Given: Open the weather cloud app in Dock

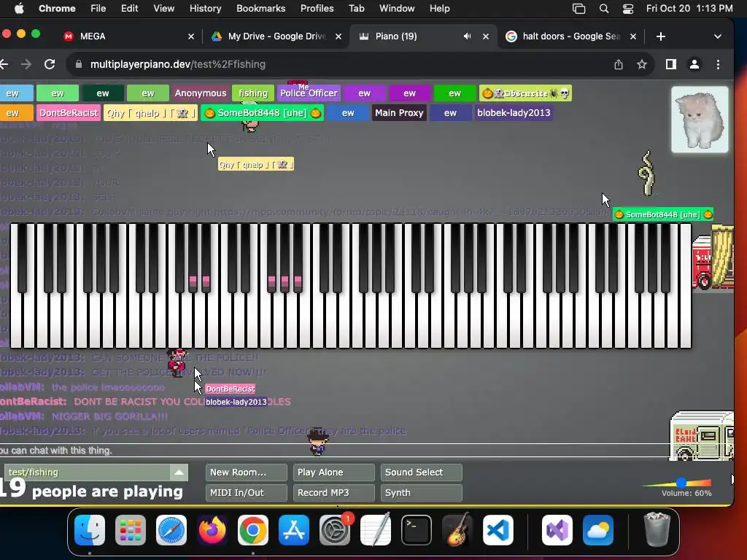Looking at the screenshot, I should 598,529.
